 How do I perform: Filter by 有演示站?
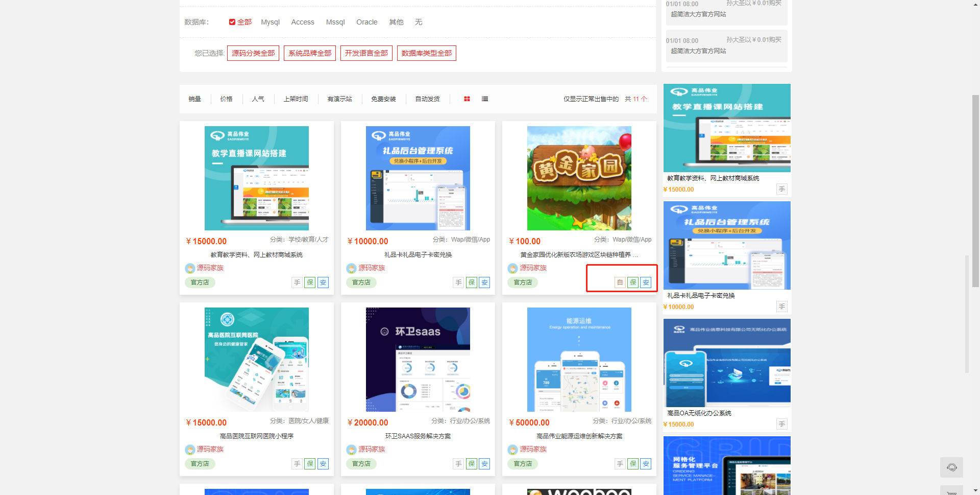pyautogui.click(x=339, y=99)
